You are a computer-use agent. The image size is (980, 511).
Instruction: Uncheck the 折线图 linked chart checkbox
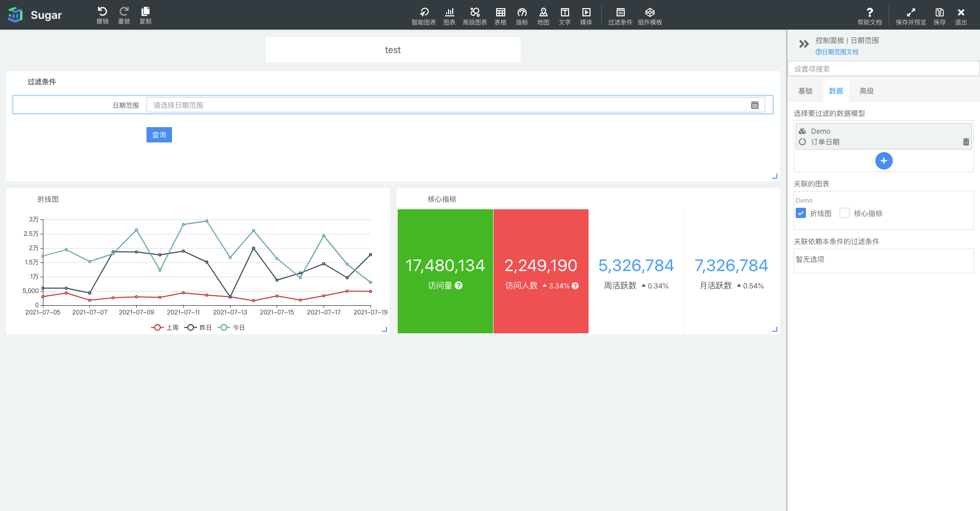(801, 213)
